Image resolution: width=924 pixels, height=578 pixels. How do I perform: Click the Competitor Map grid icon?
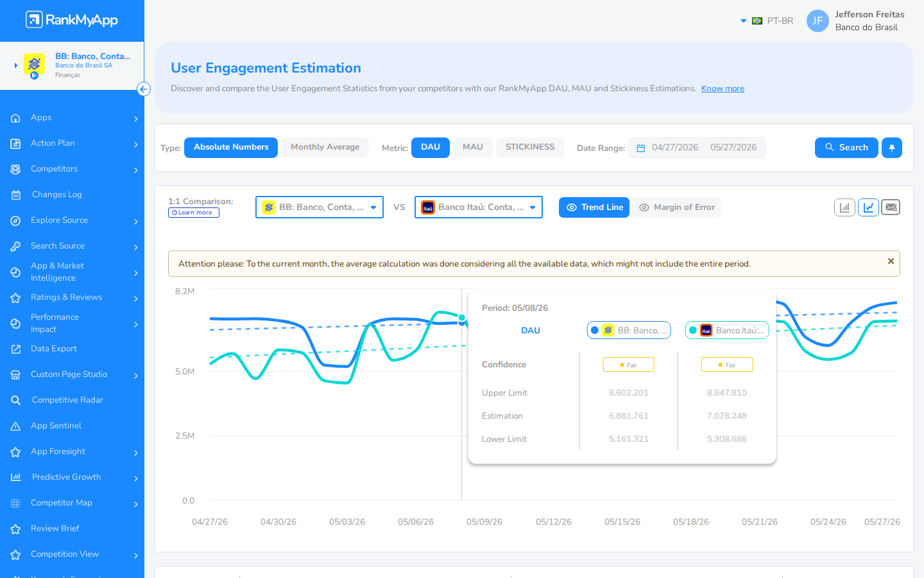pyautogui.click(x=15, y=504)
